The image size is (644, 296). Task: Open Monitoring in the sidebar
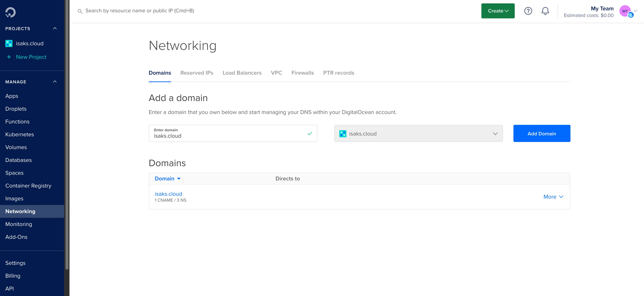19,224
